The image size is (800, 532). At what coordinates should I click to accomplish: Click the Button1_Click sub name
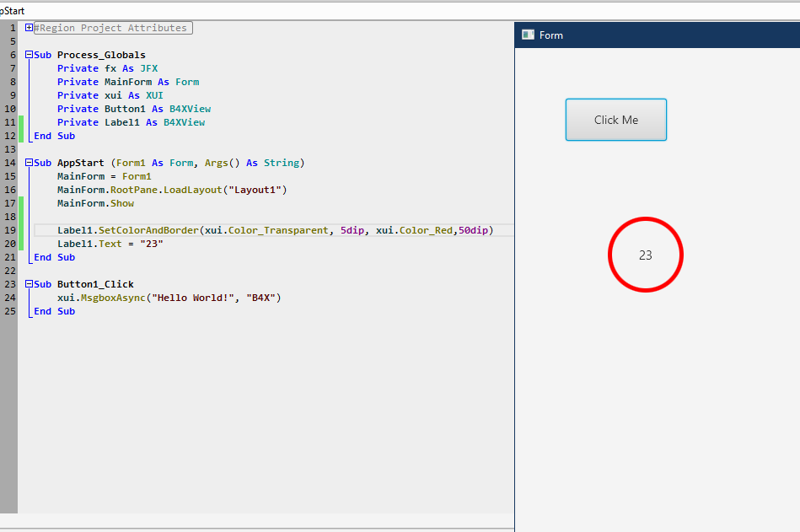95,284
